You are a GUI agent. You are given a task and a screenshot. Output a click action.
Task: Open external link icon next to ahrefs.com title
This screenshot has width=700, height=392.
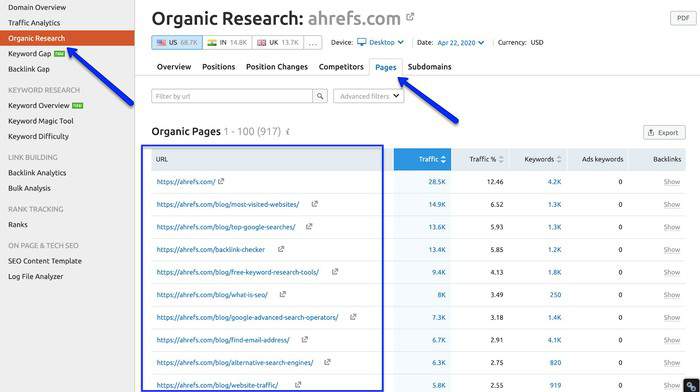[x=410, y=17]
